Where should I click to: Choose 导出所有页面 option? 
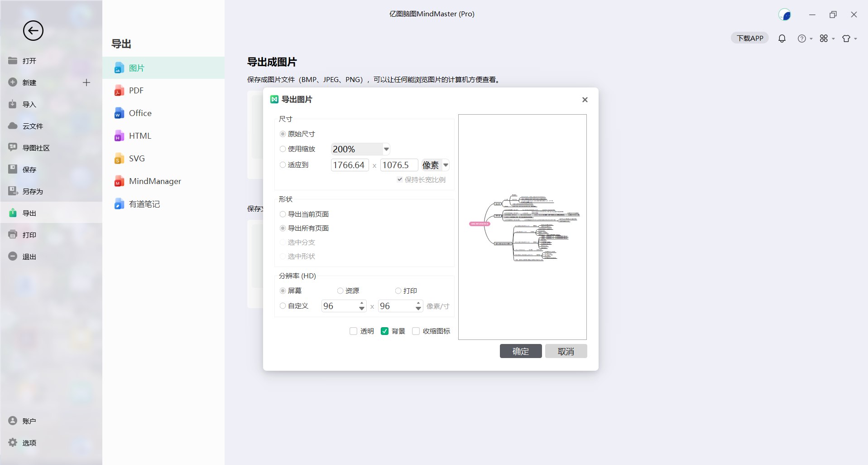[x=283, y=228]
